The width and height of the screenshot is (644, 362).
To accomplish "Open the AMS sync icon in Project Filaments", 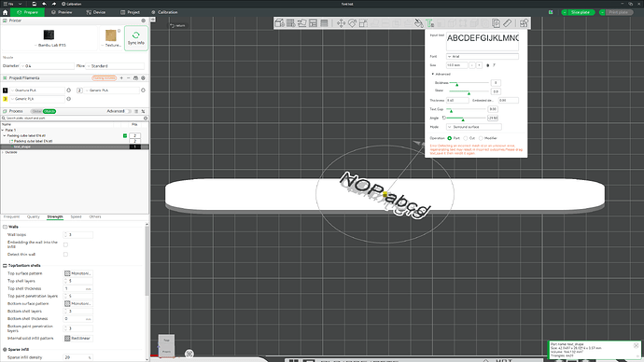I will (135, 78).
